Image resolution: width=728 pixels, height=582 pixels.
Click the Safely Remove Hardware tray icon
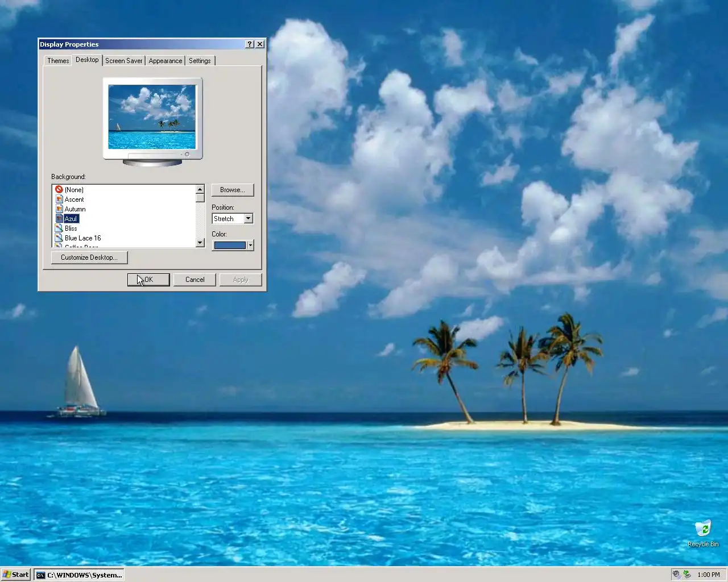(687, 575)
